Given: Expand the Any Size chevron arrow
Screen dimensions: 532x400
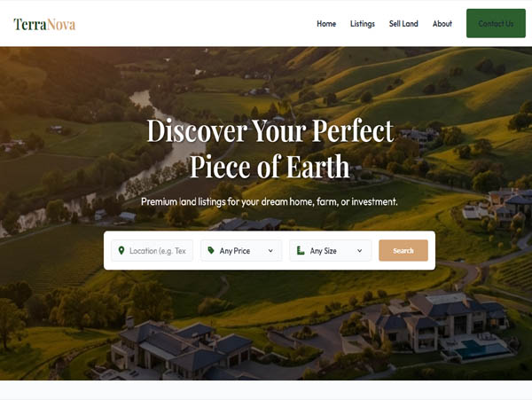Looking at the screenshot, I should [359, 251].
